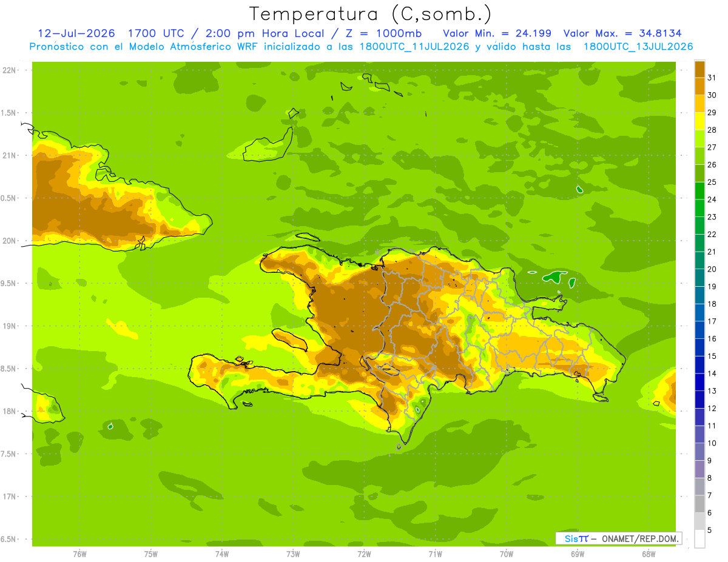This screenshot has height=562, width=728.
Task: Click the '27' color scale label
Action: click(x=712, y=147)
